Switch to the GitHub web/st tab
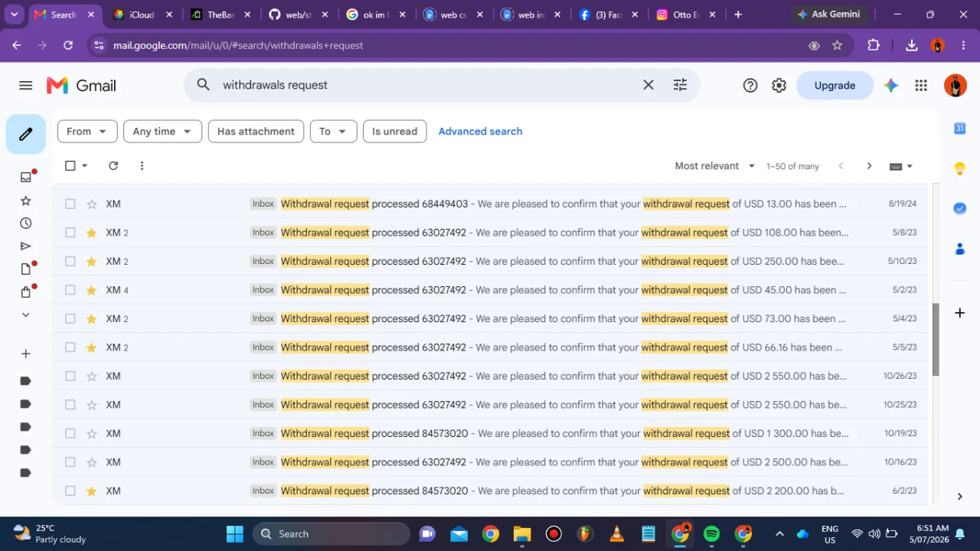Image resolution: width=980 pixels, height=551 pixels. click(299, 15)
